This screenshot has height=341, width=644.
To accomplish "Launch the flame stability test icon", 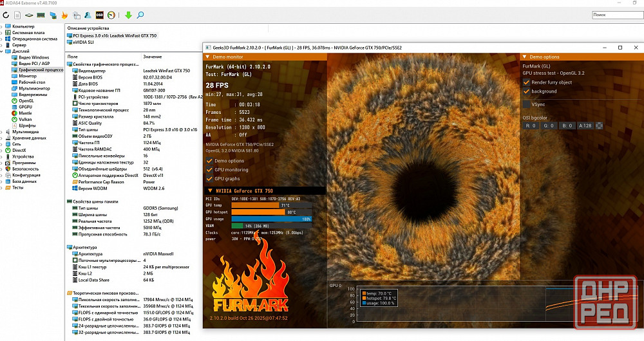I will point(64,14).
